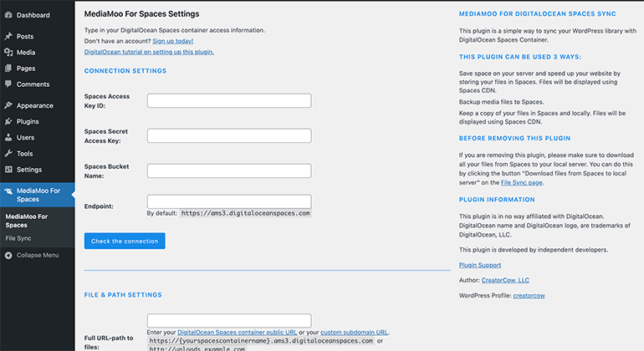Focus the Spaces Access Key ID field
The width and height of the screenshot is (644, 351).
[229, 101]
